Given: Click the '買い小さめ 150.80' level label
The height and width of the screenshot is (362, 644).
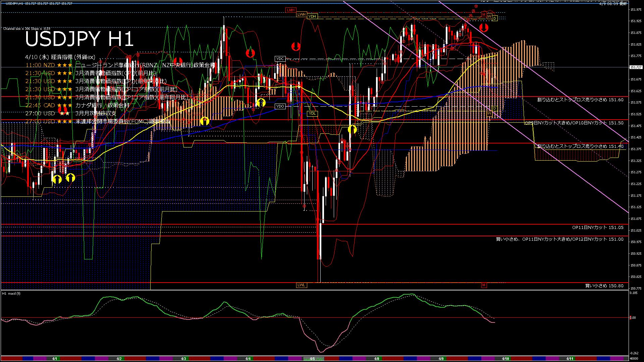Looking at the screenshot, I should coord(604,286).
